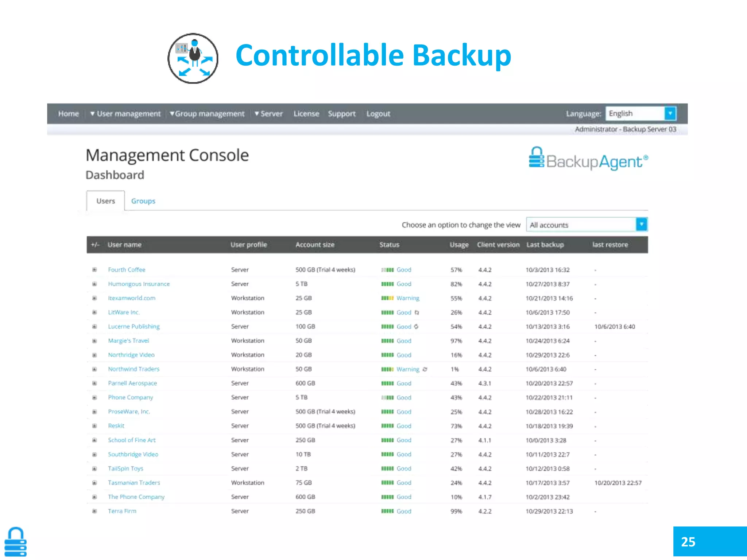Screen dimensions: 747x560
Task: Click the sync icon next to LitWare Inc. status
Action: [417, 312]
